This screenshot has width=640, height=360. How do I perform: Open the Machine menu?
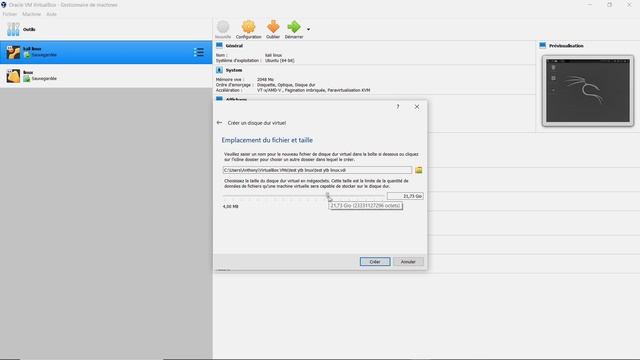[x=31, y=14]
